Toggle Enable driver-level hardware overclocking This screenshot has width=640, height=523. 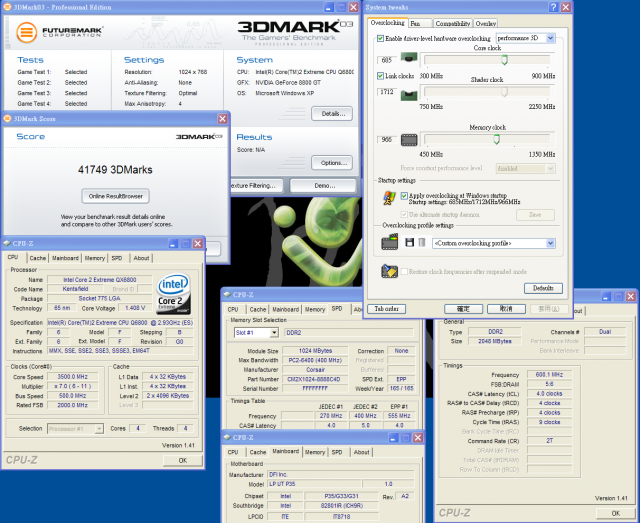(x=380, y=38)
